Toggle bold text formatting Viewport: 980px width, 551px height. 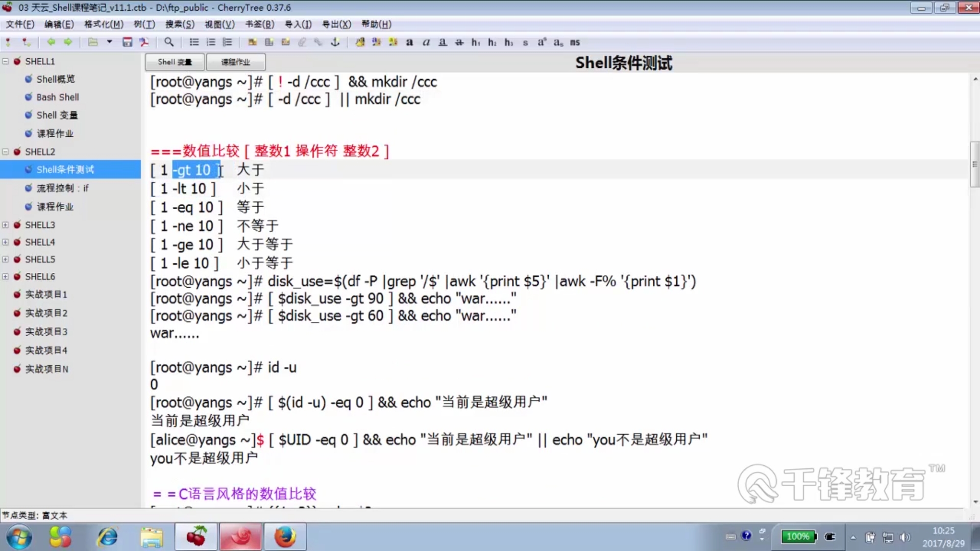point(409,42)
